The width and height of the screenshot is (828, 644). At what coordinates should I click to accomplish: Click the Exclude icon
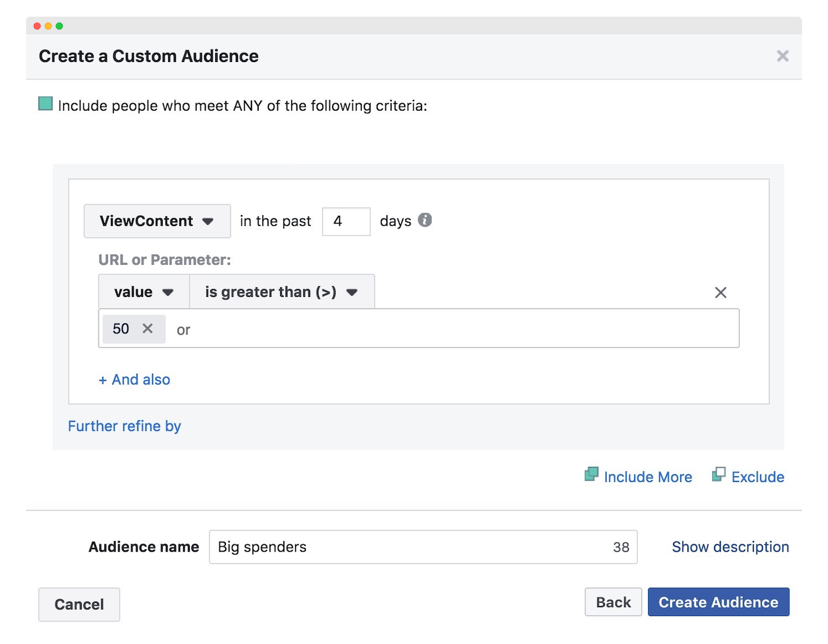(x=719, y=475)
